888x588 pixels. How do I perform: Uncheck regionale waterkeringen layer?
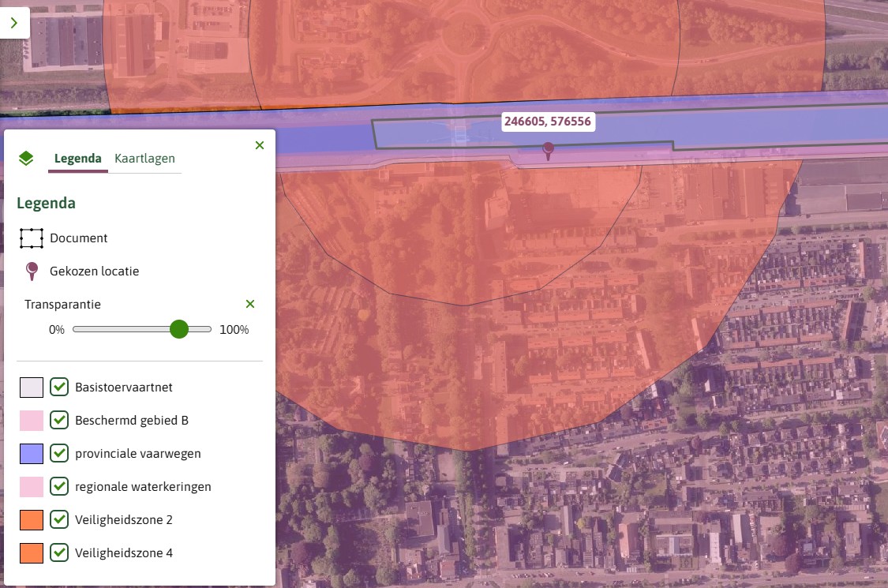point(59,487)
